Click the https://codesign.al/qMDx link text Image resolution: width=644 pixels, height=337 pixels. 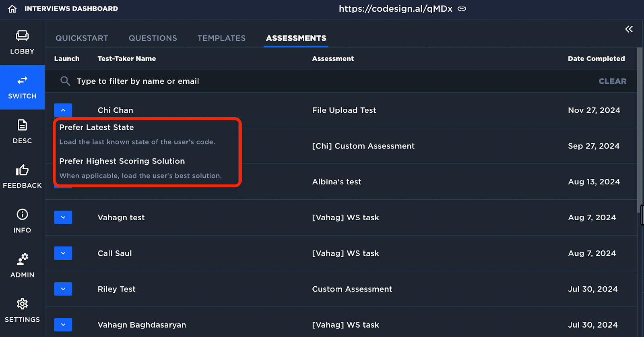pos(395,8)
